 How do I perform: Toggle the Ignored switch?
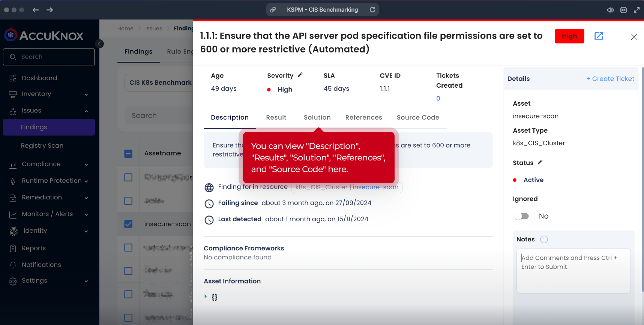(522, 216)
